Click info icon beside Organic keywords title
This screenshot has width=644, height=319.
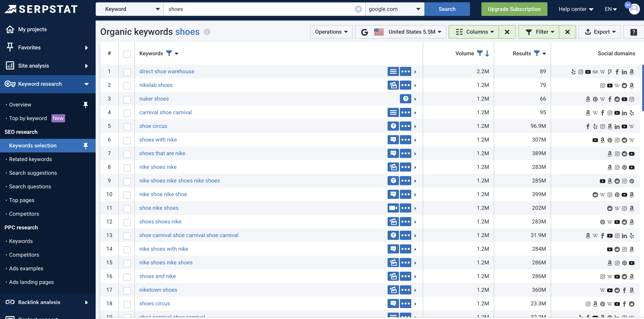(207, 32)
